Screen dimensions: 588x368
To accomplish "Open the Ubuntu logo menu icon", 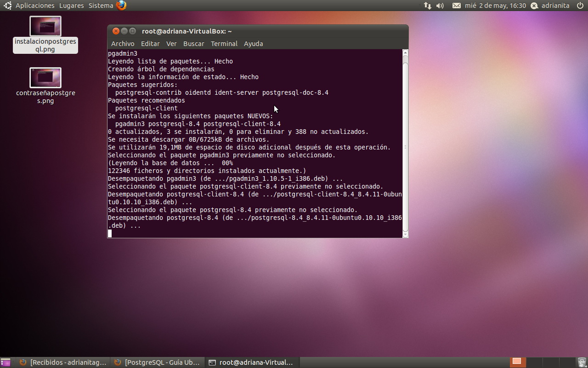I will [x=8, y=6].
